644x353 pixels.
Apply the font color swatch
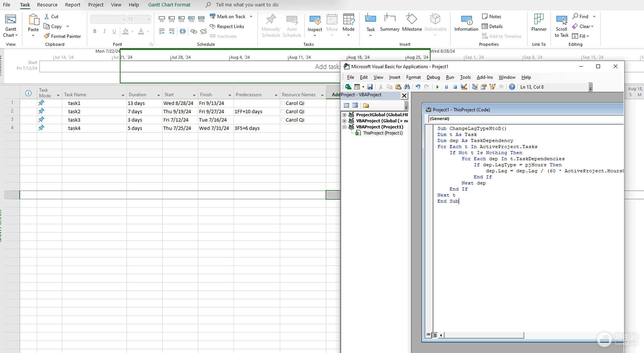pos(141,31)
